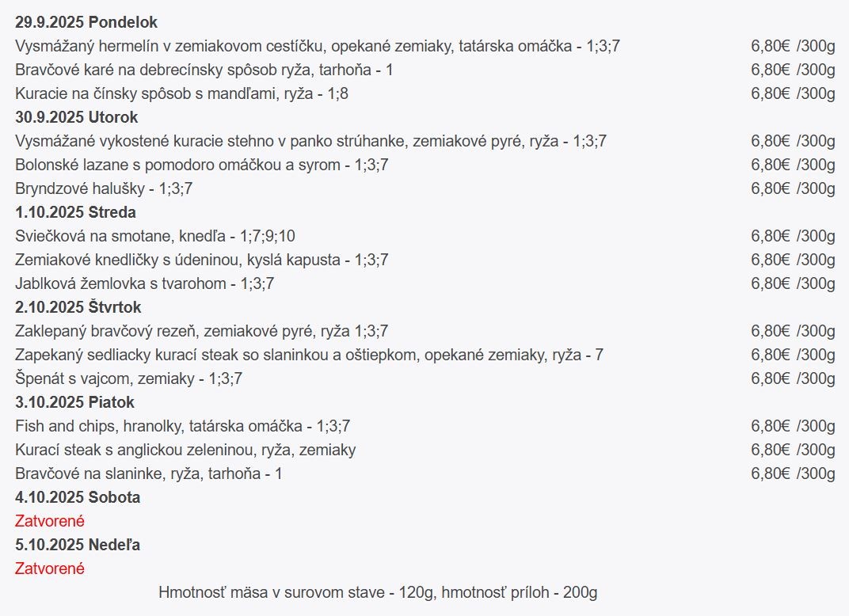The height and width of the screenshot is (616, 849).
Task: Select the Bolonské lazane dish text
Action: [201, 165]
